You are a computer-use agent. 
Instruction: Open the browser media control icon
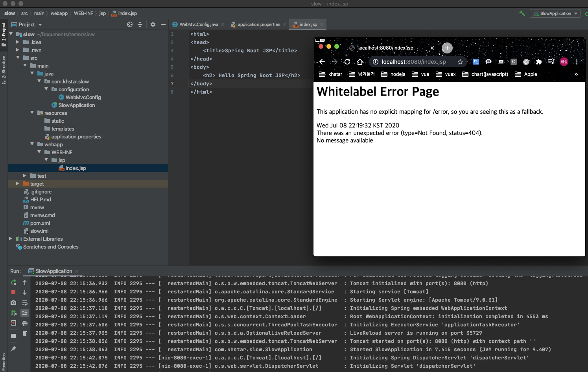[x=551, y=62]
